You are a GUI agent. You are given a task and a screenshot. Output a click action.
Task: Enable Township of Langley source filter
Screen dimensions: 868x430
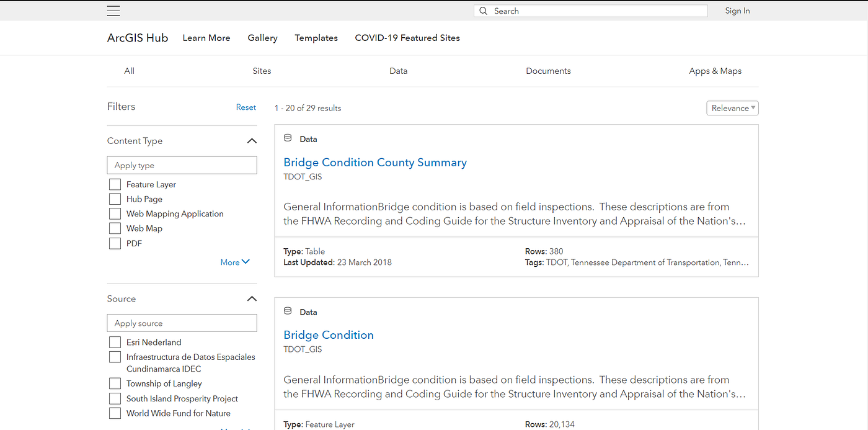coord(115,383)
